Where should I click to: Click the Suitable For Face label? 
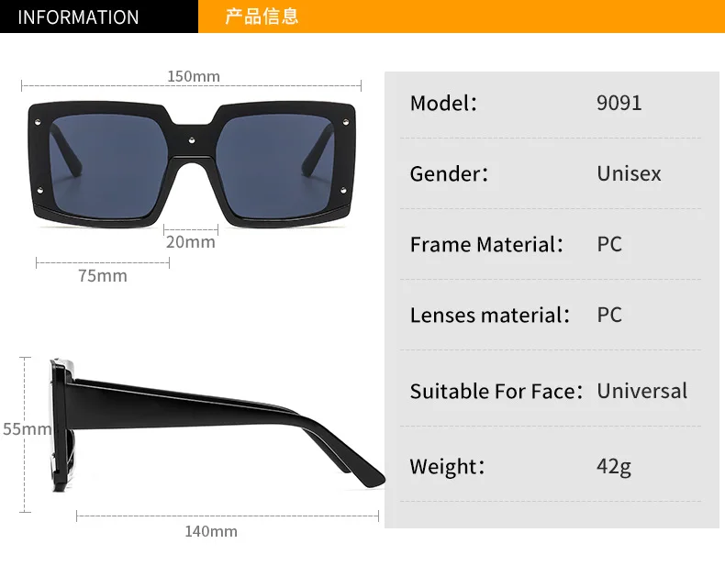pos(496,391)
